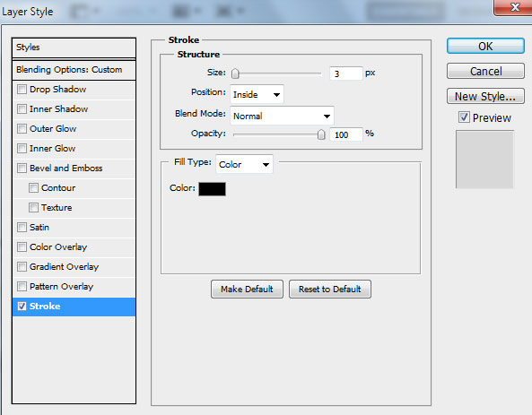Tick the Inner Glow checkbox
The height and width of the screenshot is (415, 532).
22,148
